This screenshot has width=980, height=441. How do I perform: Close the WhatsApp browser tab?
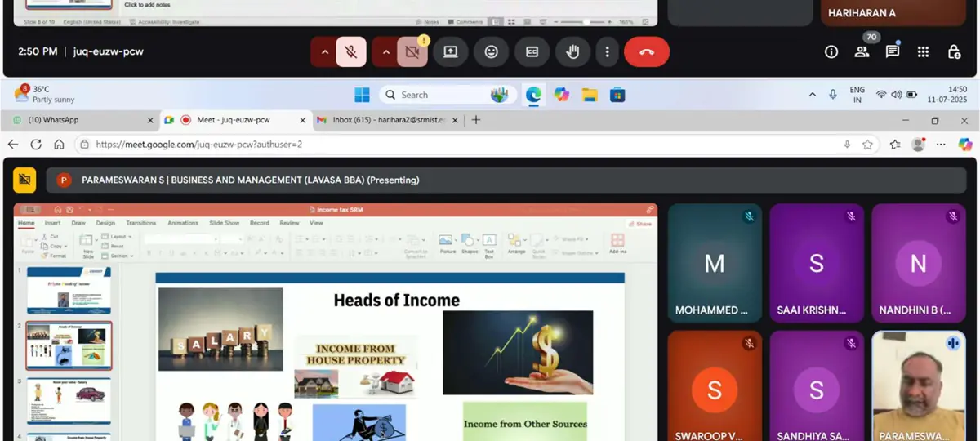click(150, 120)
